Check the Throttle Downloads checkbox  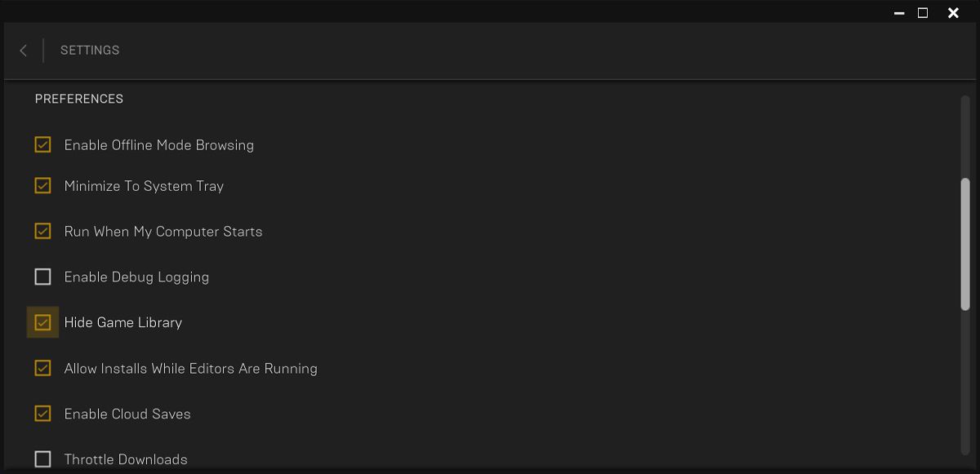pyautogui.click(x=42, y=459)
